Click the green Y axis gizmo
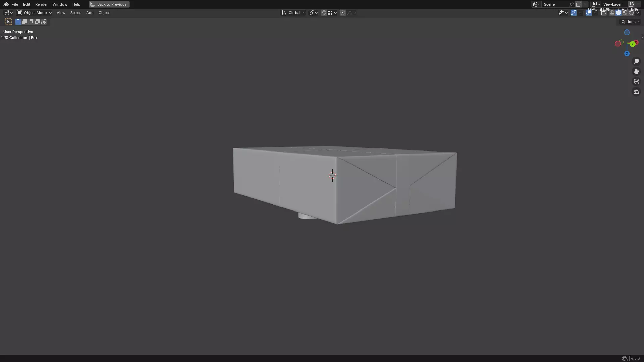 click(633, 44)
